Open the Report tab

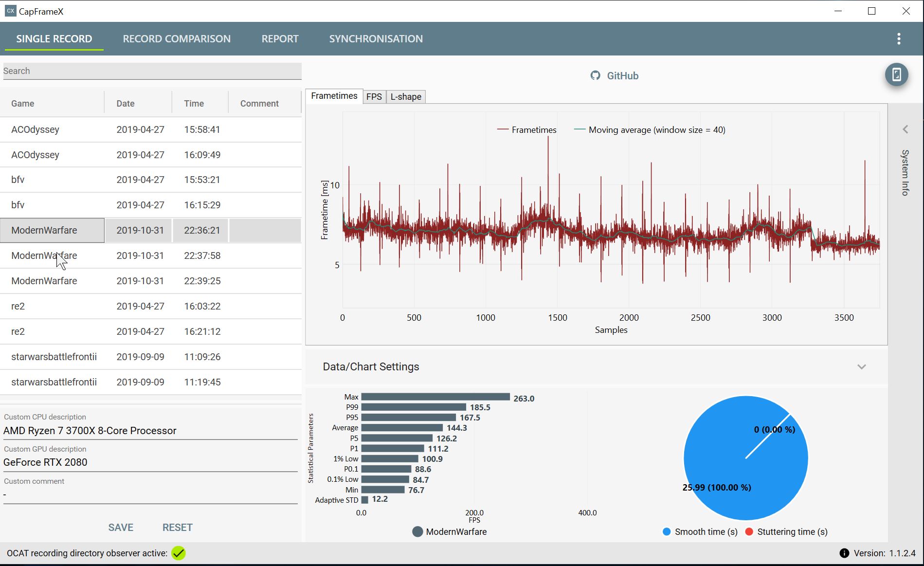point(280,39)
